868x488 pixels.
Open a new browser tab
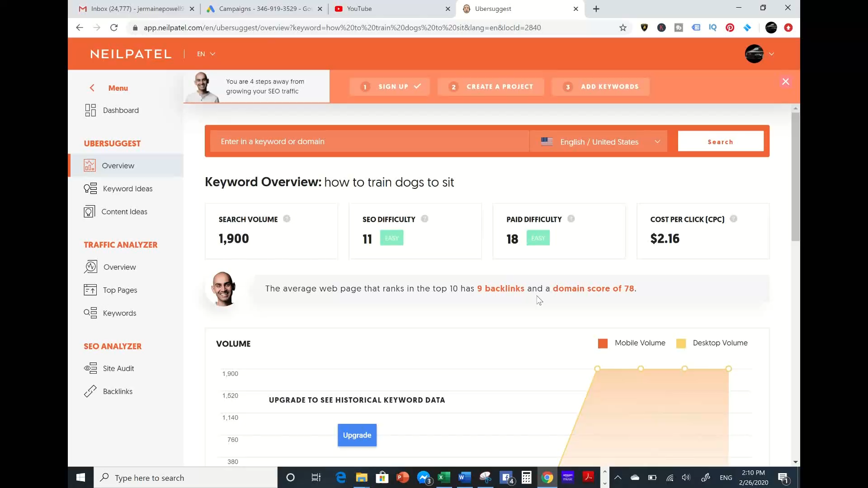(x=596, y=9)
